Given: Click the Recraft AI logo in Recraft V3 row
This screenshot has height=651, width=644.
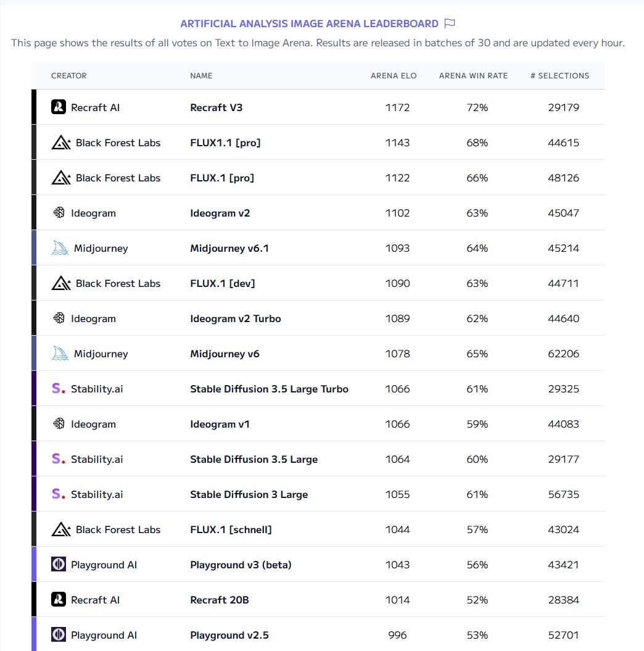Looking at the screenshot, I should coord(59,107).
